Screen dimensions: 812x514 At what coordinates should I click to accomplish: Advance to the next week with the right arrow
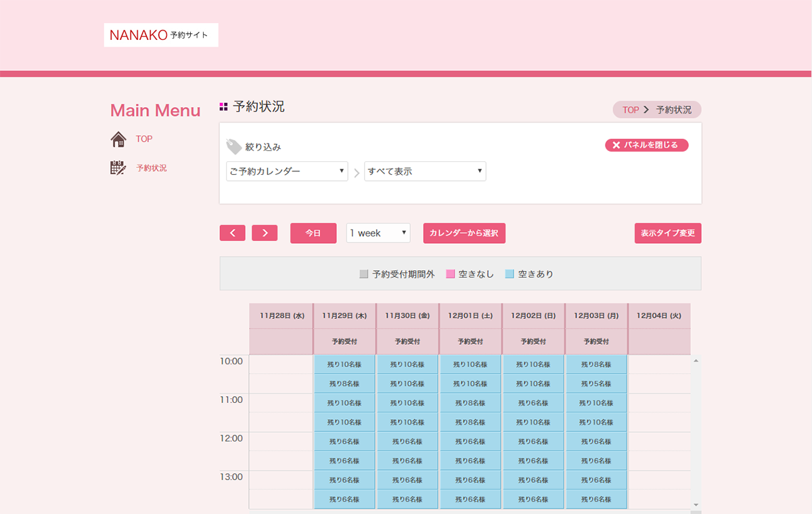pyautogui.click(x=265, y=233)
